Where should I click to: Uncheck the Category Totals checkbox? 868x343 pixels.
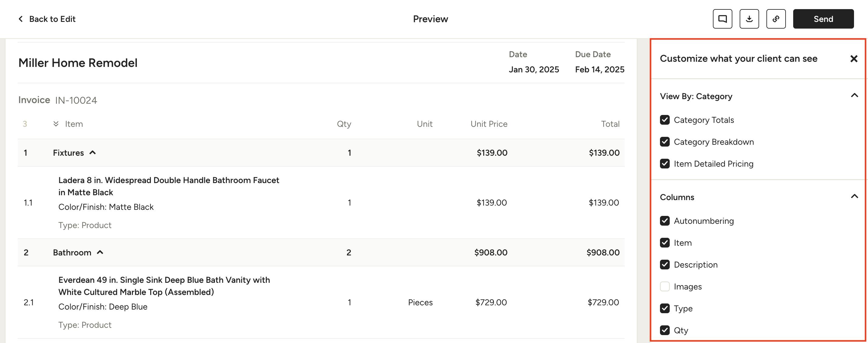pos(665,120)
